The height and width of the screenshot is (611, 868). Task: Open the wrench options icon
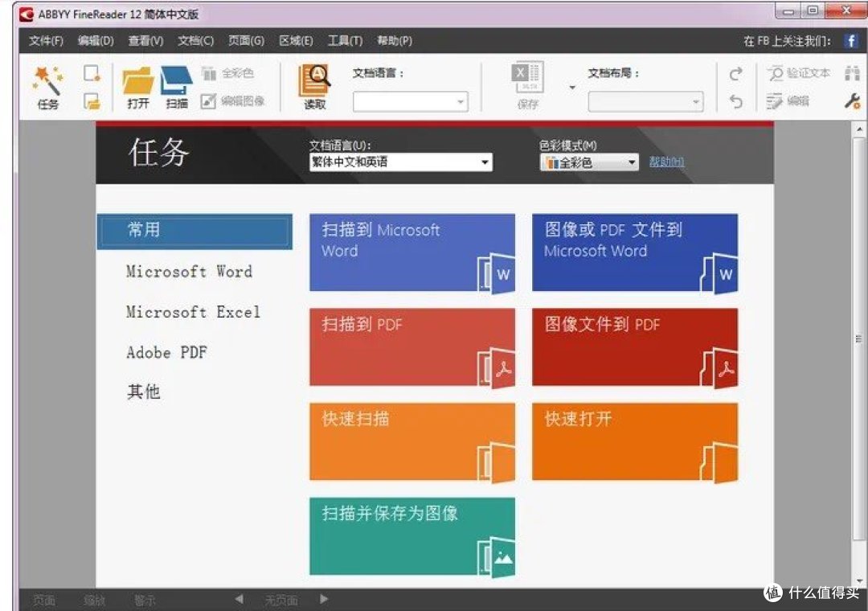pyautogui.click(x=852, y=100)
